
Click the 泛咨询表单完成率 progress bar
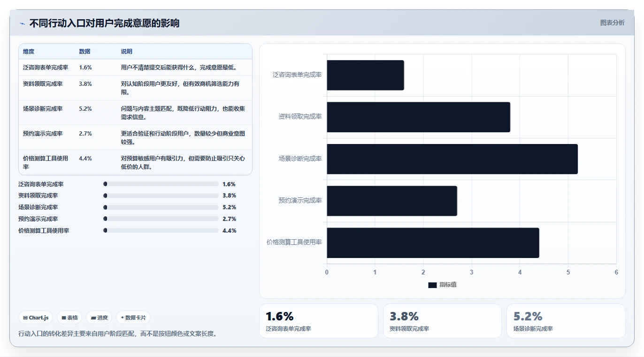point(161,184)
